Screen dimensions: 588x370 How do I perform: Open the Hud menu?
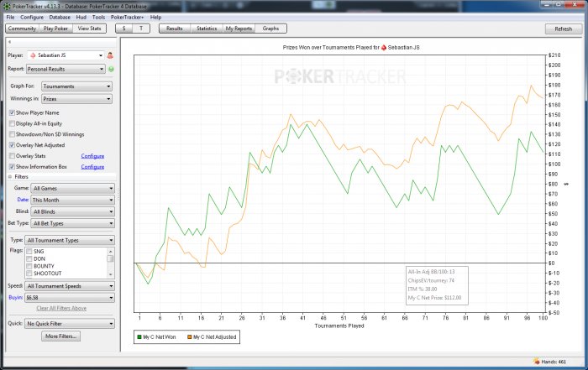[81, 17]
